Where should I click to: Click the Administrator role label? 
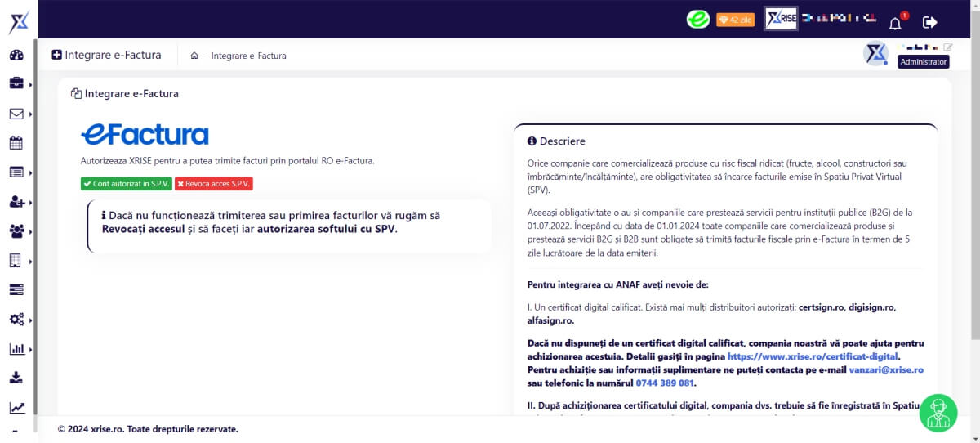coord(923,61)
